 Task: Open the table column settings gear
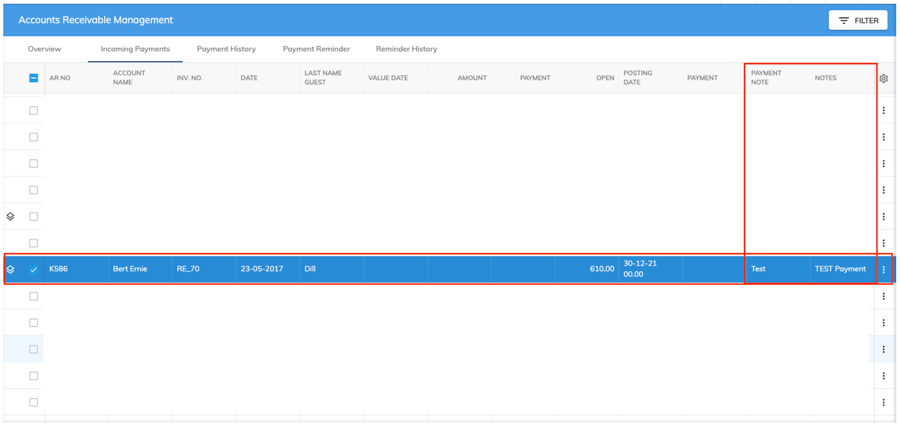883,78
